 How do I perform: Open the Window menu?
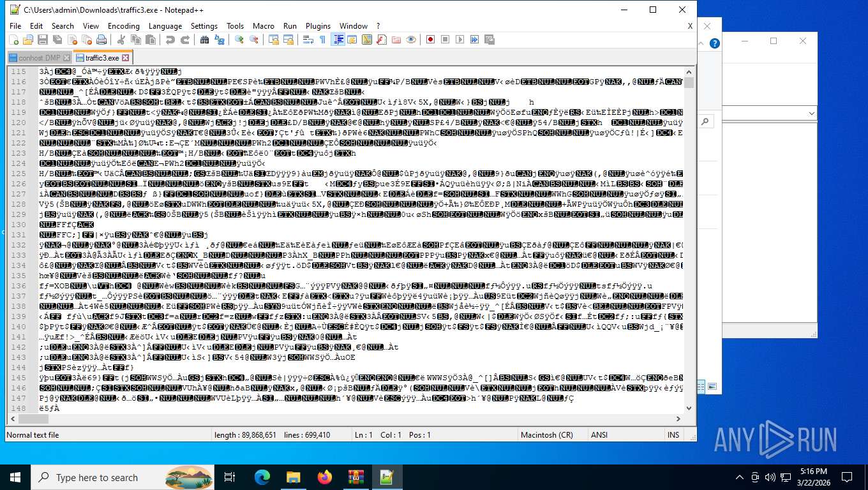click(354, 26)
